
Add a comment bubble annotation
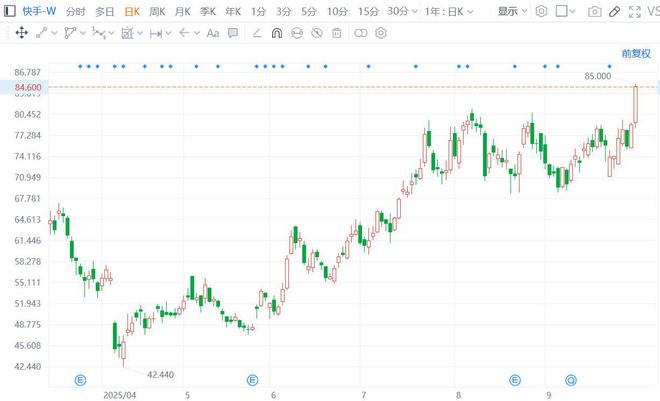tap(233, 33)
